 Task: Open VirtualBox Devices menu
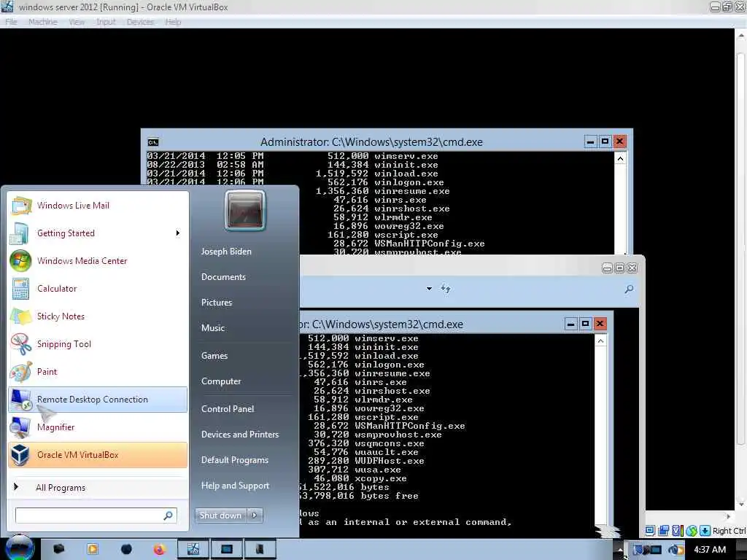pyautogui.click(x=141, y=22)
